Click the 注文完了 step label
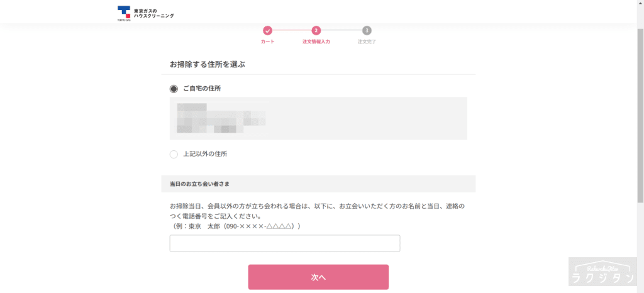644x293 pixels. tap(367, 42)
